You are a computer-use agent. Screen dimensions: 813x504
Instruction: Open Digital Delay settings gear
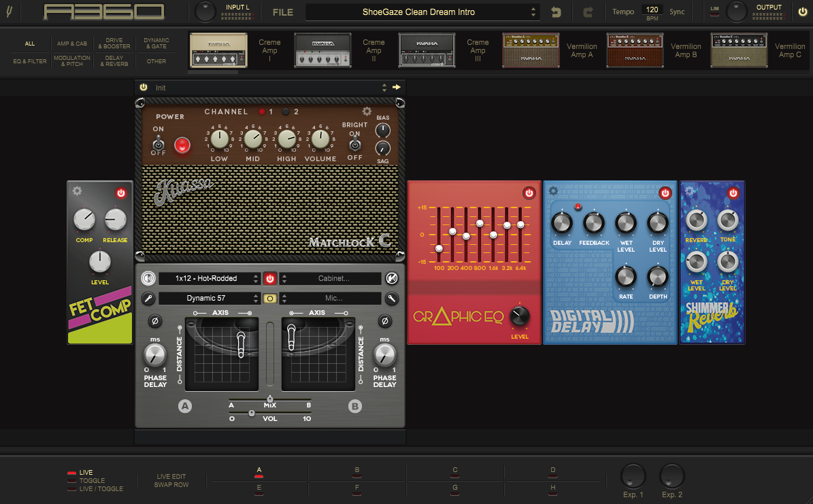553,191
